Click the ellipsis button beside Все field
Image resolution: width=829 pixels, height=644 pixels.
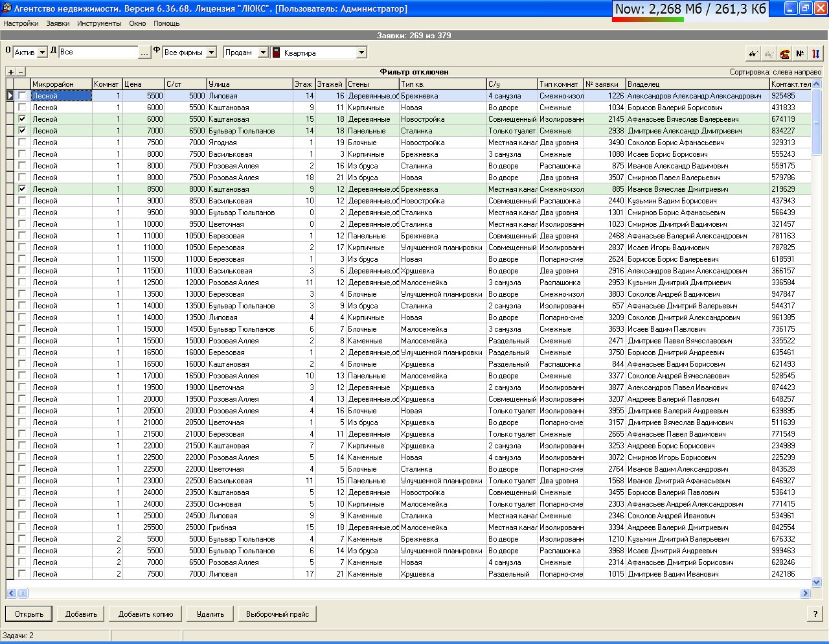(144, 52)
